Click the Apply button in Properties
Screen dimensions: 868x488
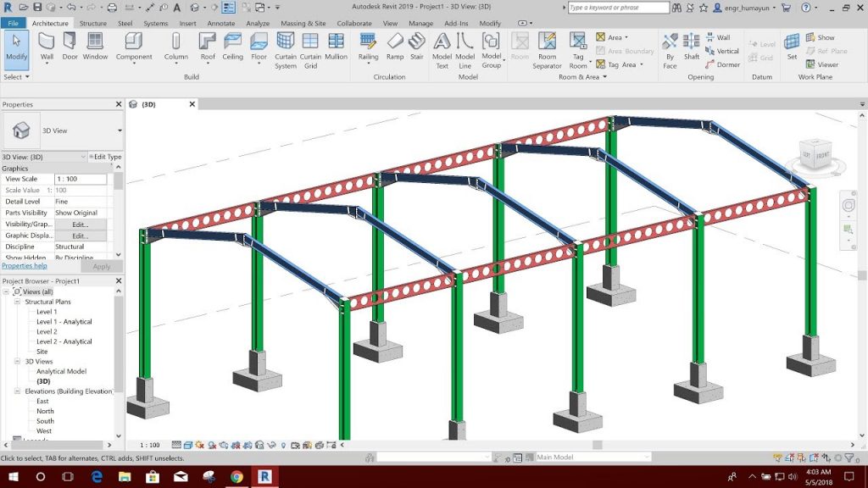point(101,265)
